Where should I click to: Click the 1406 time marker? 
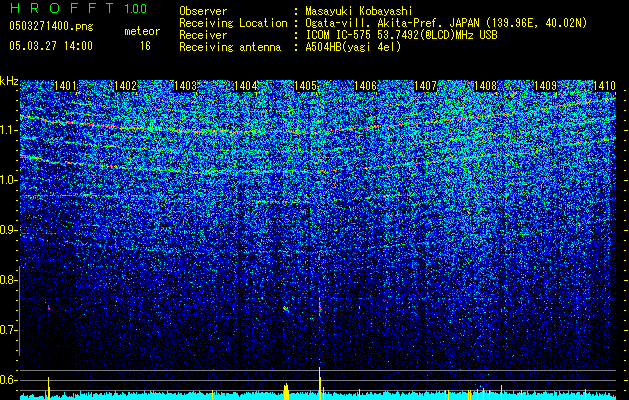[x=366, y=86]
